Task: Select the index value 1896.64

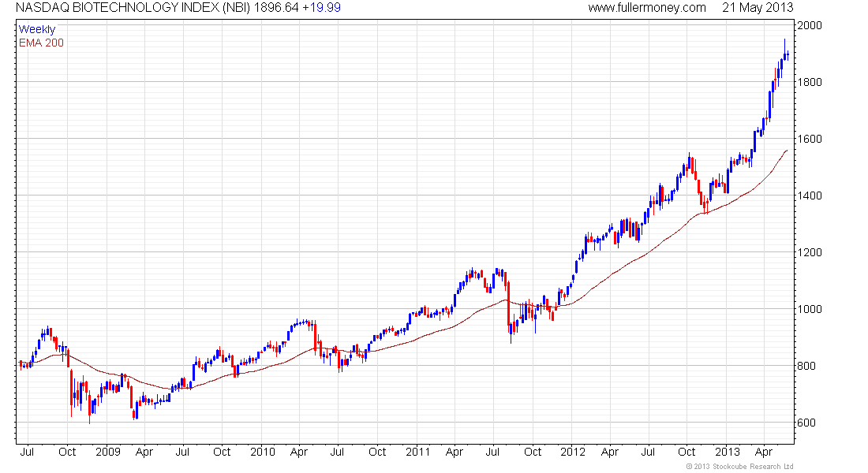Action: [x=276, y=8]
